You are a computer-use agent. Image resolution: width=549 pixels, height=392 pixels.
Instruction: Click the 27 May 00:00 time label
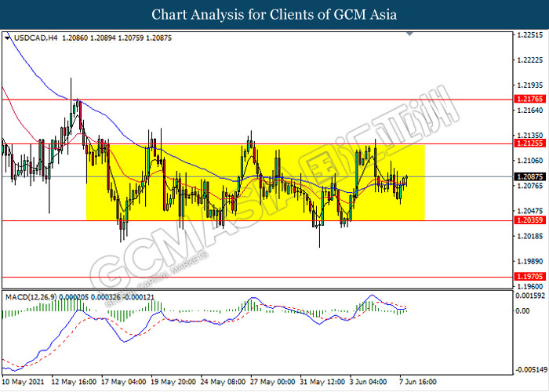tap(272, 382)
